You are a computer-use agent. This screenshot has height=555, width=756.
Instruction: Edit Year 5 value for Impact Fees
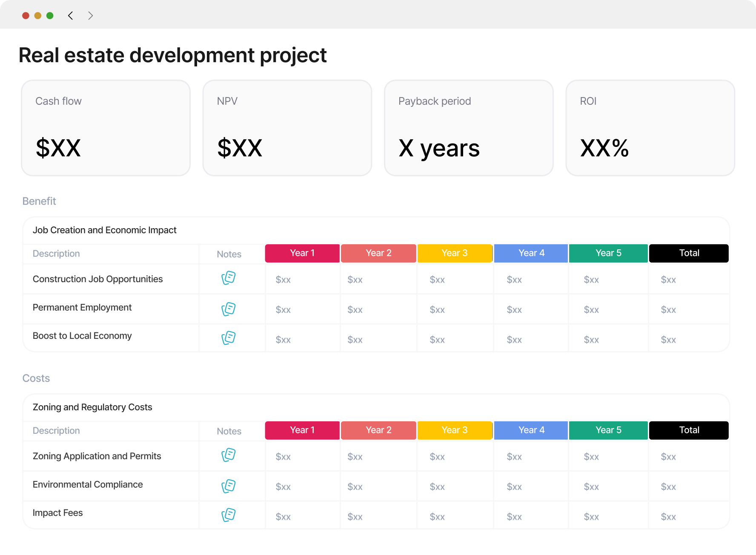pyautogui.click(x=591, y=517)
